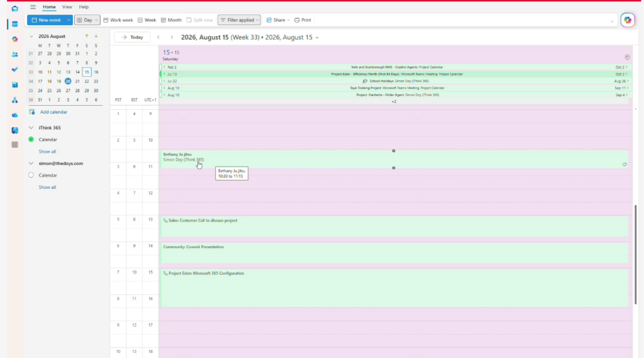644x358 pixels.
Task: Open the Mail app from sidebar
Action: pyautogui.click(x=15, y=9)
